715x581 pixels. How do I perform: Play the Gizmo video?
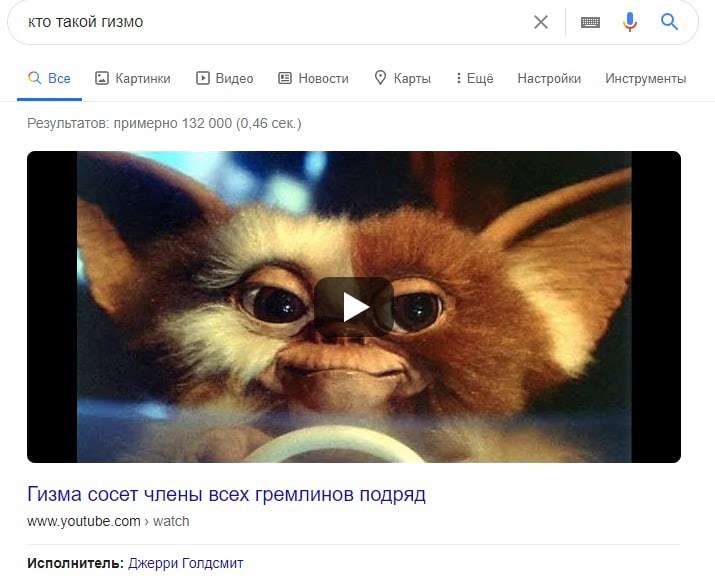point(354,307)
